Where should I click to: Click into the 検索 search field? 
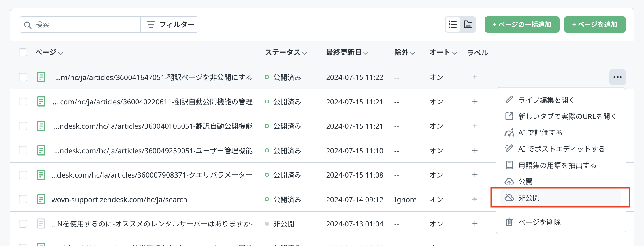click(x=85, y=25)
